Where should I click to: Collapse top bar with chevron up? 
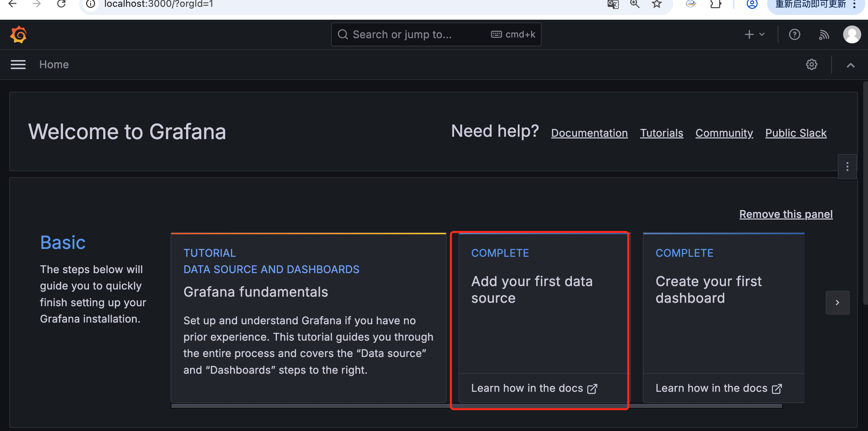(x=851, y=65)
